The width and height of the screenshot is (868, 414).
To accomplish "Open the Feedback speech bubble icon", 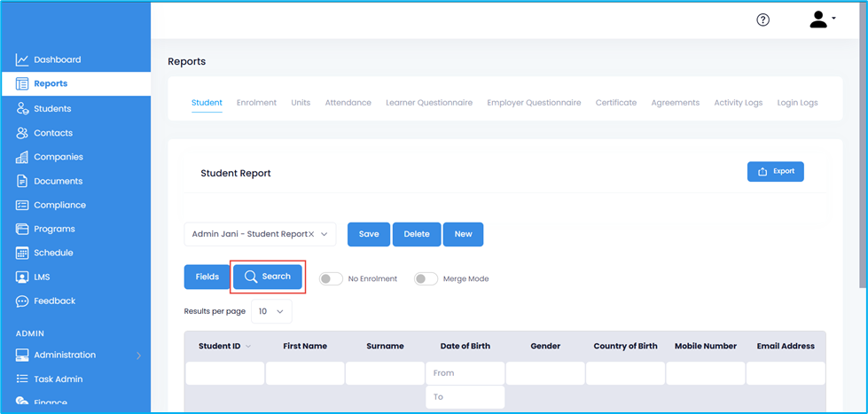I will point(22,301).
